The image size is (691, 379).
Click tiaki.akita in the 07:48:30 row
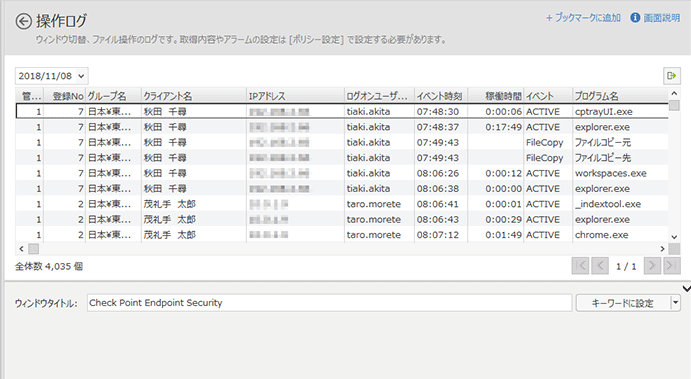pyautogui.click(x=368, y=111)
